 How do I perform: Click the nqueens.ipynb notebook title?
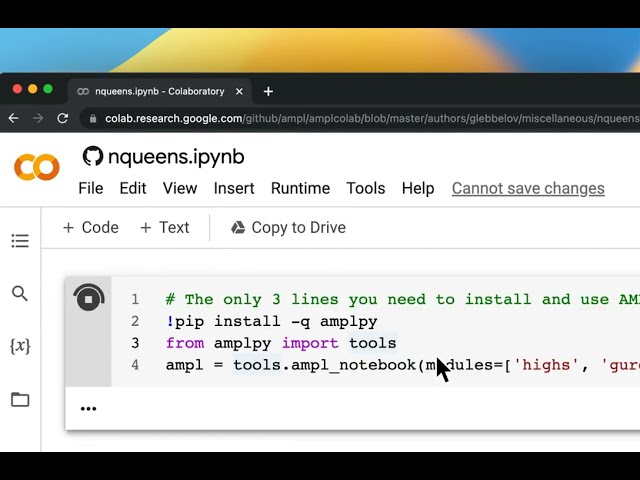176,157
